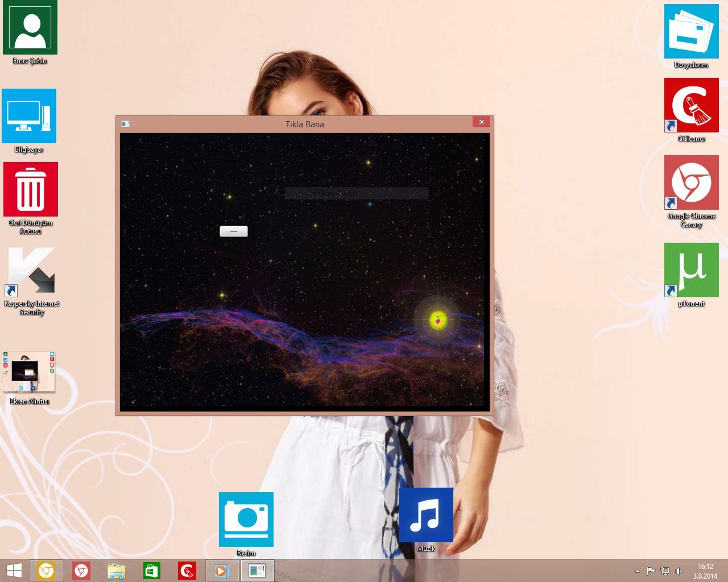Open the Dosyalarım files icon
Screen dimensions: 728x582
[x=692, y=31]
